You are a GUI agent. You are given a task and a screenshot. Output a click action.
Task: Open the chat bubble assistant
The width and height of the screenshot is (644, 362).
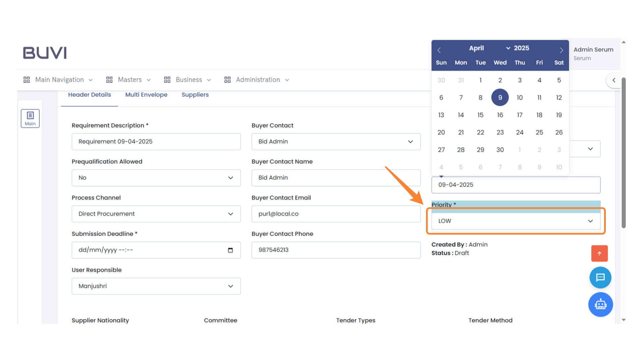pos(600,278)
